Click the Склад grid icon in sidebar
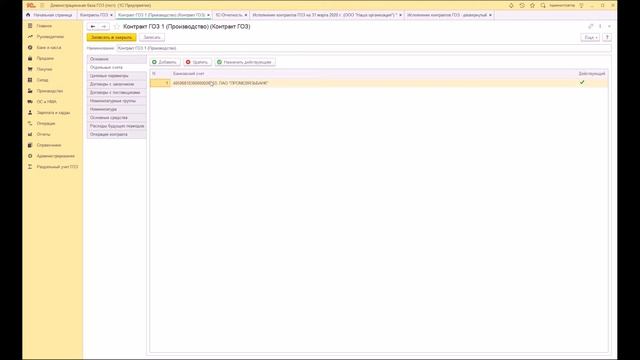This screenshot has height=360, width=640. pos(30,80)
